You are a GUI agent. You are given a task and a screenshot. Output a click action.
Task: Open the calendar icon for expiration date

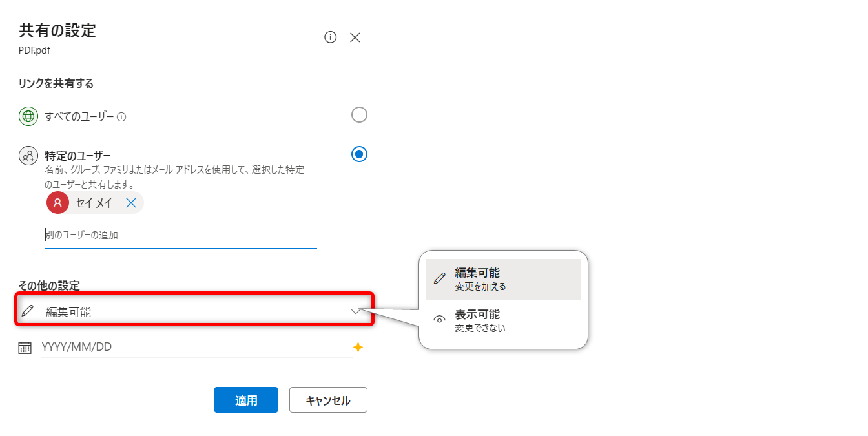pos(25,348)
